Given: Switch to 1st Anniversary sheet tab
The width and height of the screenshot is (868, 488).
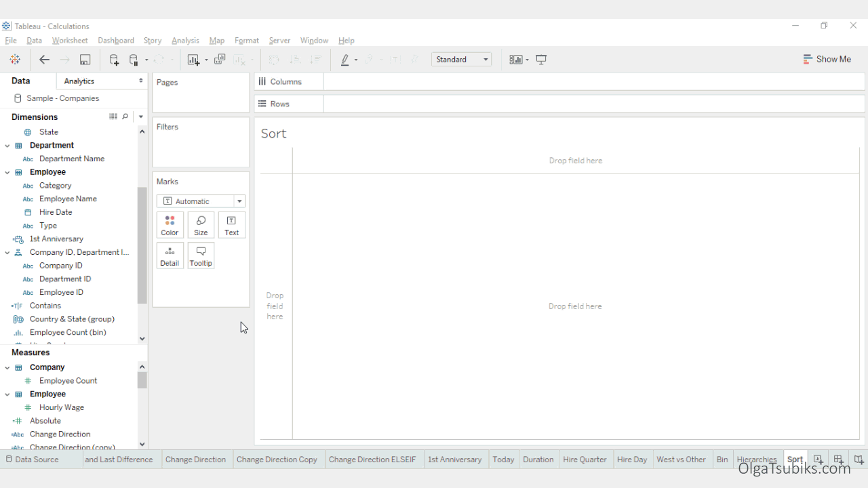Looking at the screenshot, I should pyautogui.click(x=455, y=460).
